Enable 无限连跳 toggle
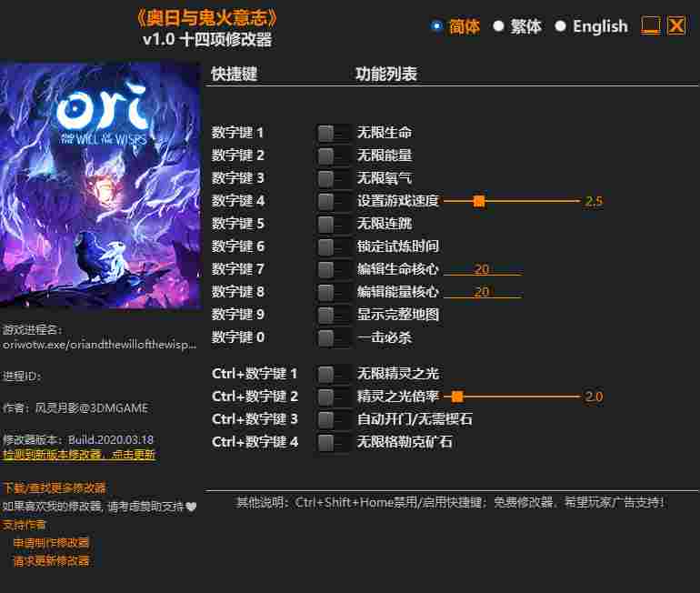Screen dimensions: 700x593 click(x=333, y=224)
